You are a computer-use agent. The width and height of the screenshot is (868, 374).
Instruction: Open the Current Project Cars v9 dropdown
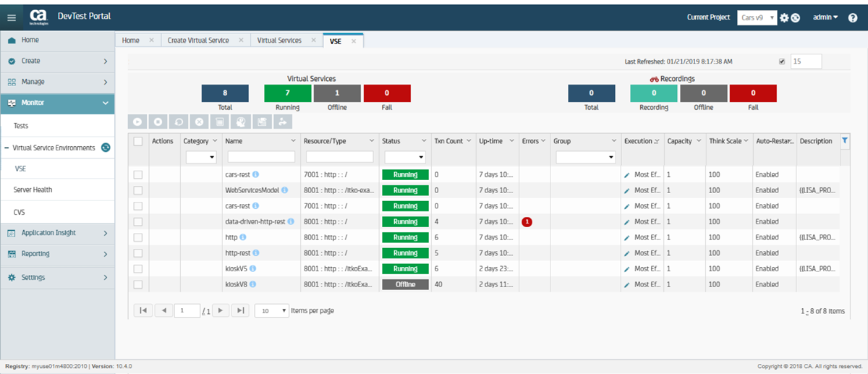pyautogui.click(x=757, y=17)
